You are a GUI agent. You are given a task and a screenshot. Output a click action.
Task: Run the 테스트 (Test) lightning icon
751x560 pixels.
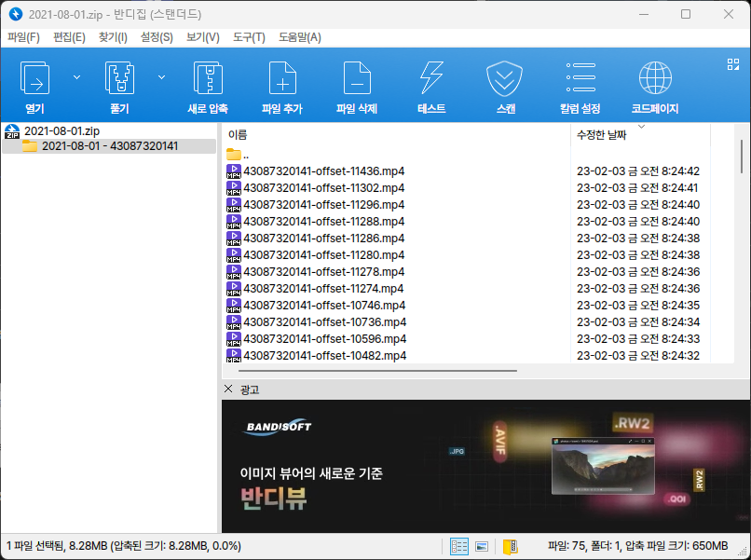431,78
